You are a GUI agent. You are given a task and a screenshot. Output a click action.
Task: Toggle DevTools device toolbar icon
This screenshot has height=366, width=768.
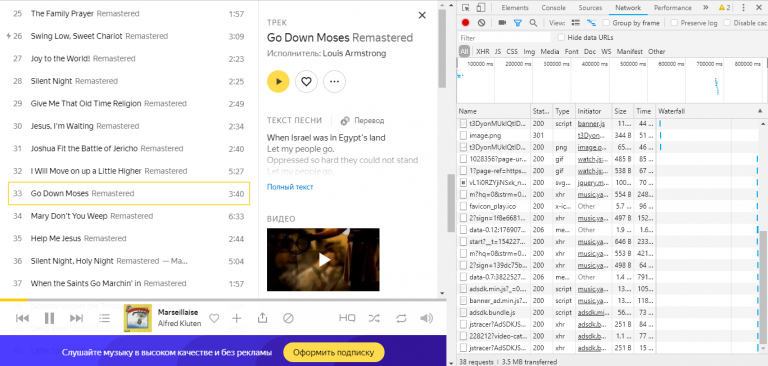coord(480,7)
